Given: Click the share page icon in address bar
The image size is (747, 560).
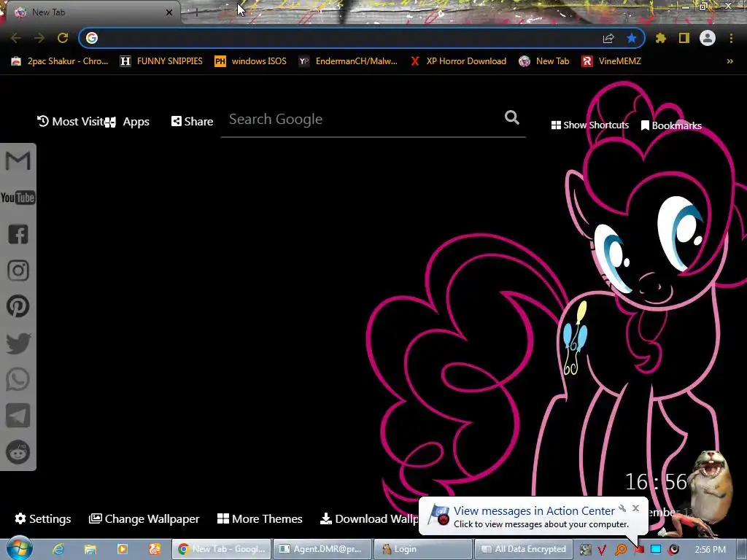Looking at the screenshot, I should 608,38.
